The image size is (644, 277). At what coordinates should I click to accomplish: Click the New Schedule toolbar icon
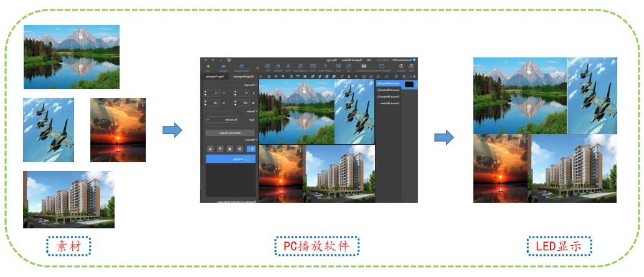tap(241, 66)
